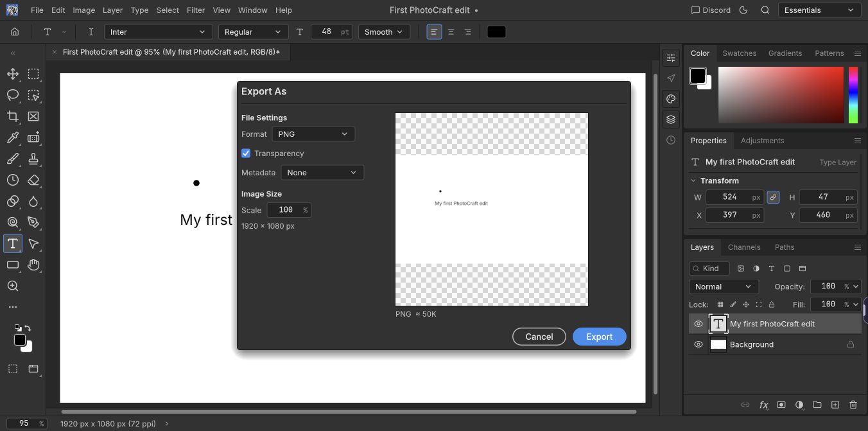Delete layer with trash icon
868x431 pixels.
coord(853,405)
